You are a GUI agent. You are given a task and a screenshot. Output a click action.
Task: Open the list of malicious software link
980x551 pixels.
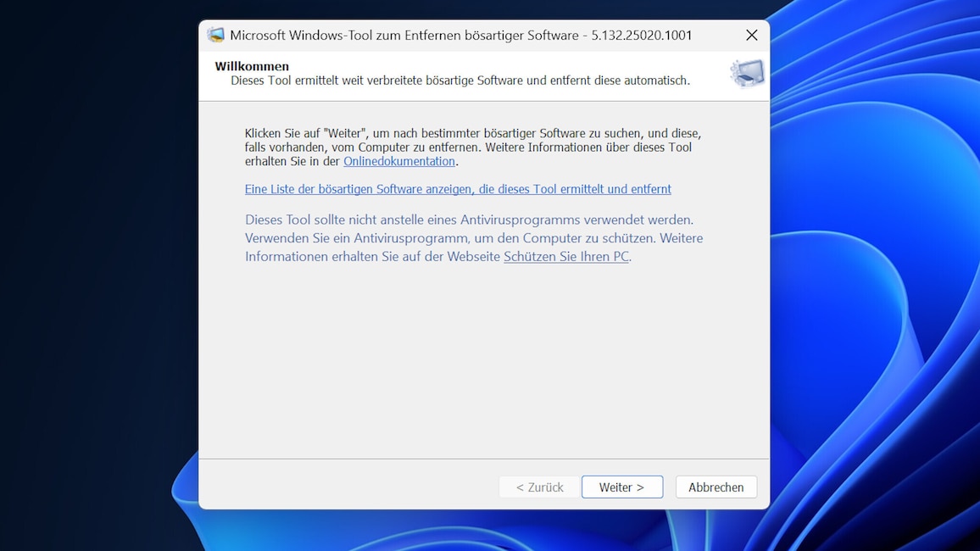(458, 189)
